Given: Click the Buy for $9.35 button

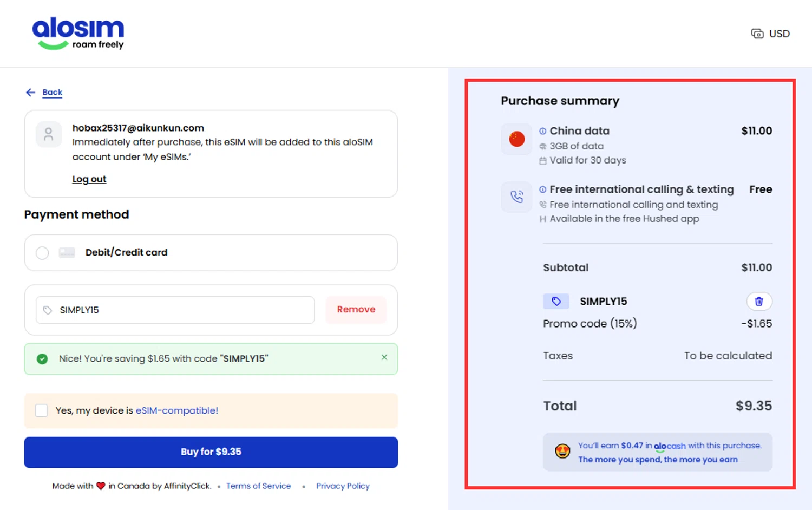Looking at the screenshot, I should click(x=211, y=452).
